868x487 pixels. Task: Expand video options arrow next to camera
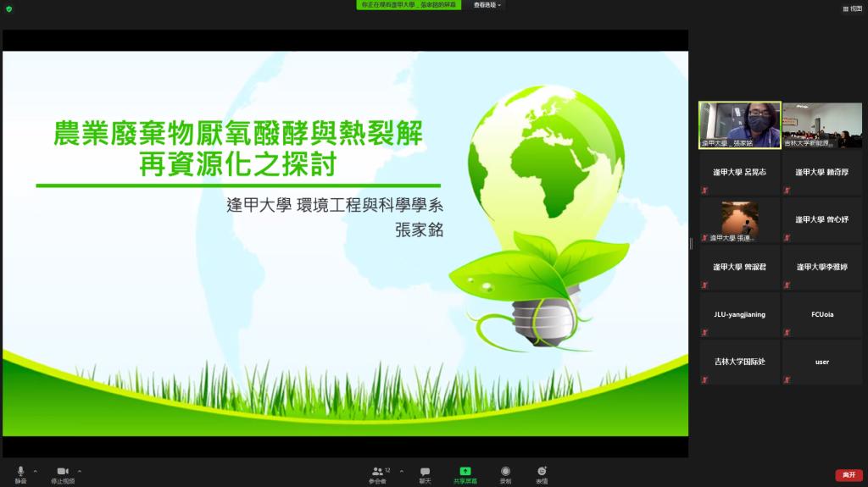click(80, 471)
